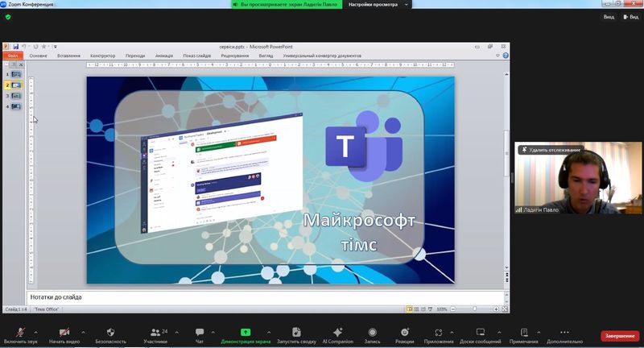This screenshot has height=348, width=644.
Task: Select slide 1 thumbnail
Action: click(16, 74)
